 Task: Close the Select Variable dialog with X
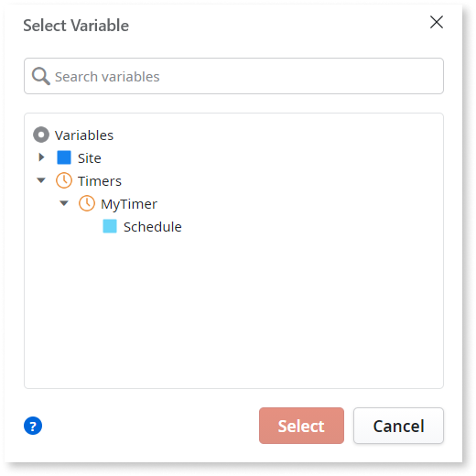click(x=437, y=22)
